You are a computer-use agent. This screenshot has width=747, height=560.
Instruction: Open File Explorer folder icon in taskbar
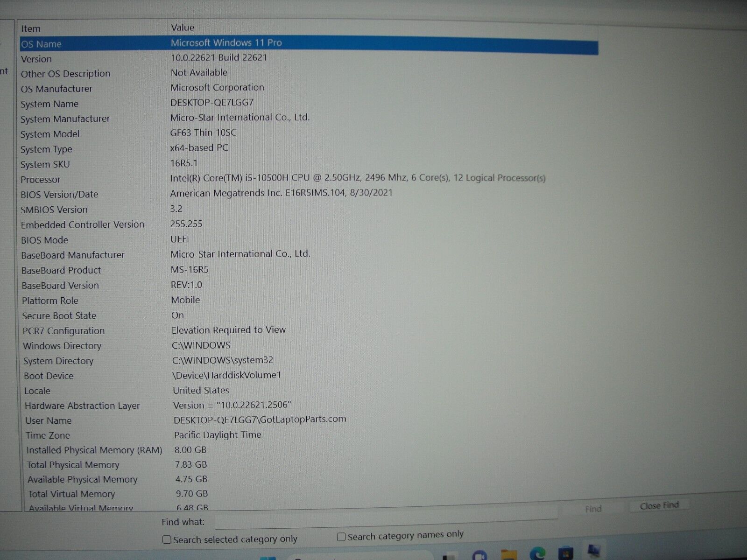(x=509, y=555)
